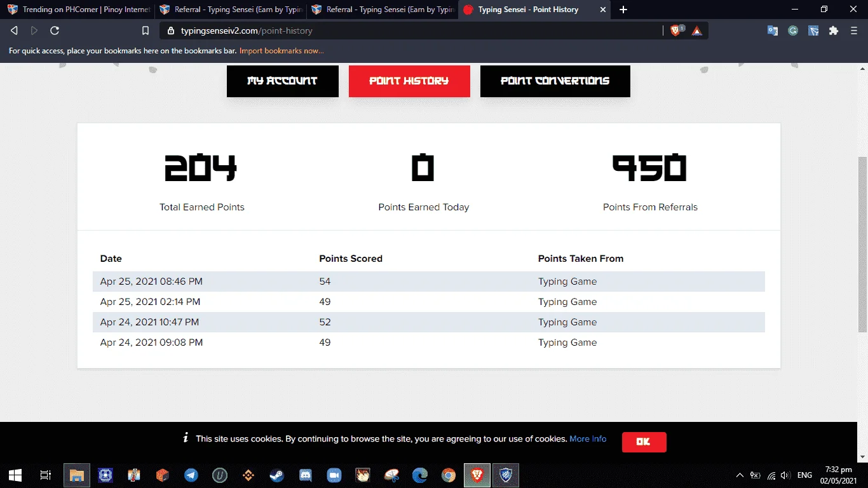Image resolution: width=868 pixels, height=488 pixels.
Task: Open the Grammarly extension icon
Action: pyautogui.click(x=793, y=30)
